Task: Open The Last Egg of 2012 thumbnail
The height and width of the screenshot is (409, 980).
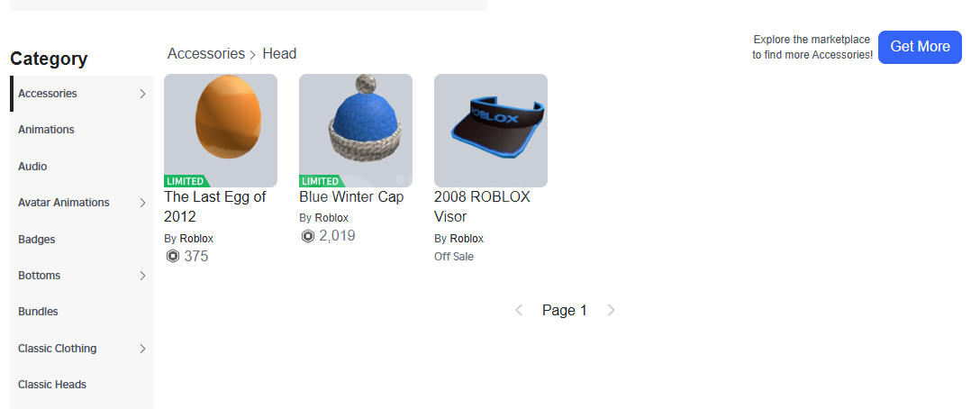Action: click(221, 130)
